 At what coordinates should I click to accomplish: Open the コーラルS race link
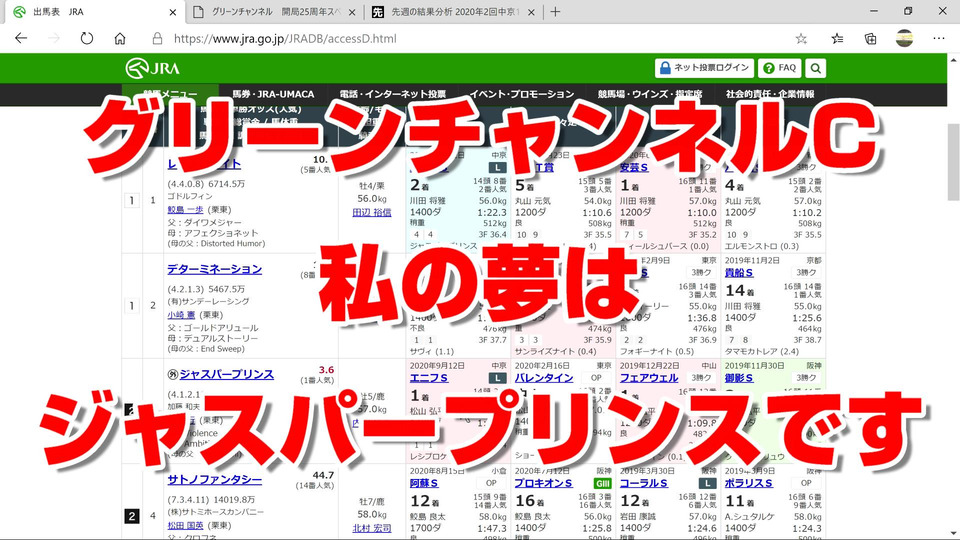[644, 483]
